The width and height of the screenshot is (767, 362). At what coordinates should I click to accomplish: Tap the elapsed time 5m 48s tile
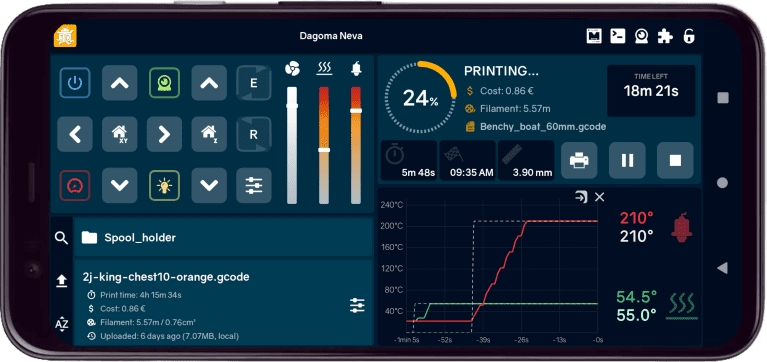[409, 160]
